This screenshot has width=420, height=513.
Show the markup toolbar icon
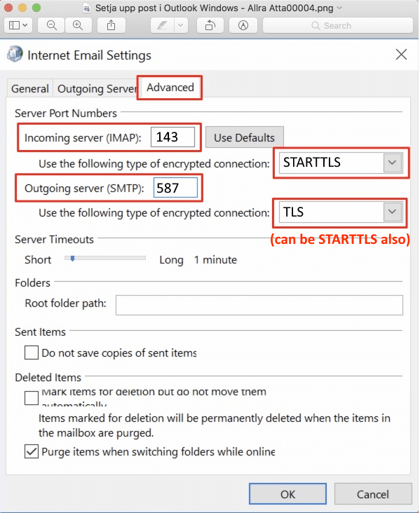(x=243, y=25)
